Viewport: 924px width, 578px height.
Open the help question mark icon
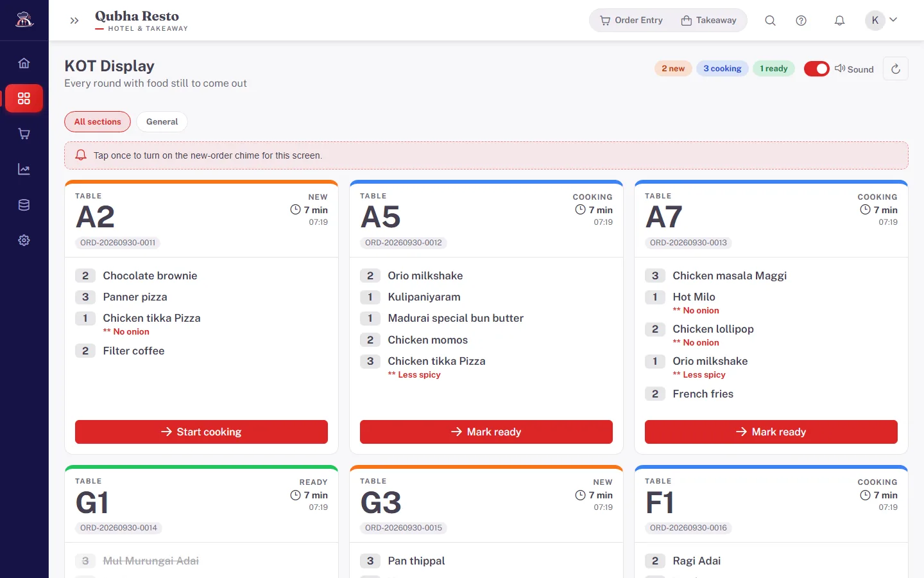pos(801,21)
